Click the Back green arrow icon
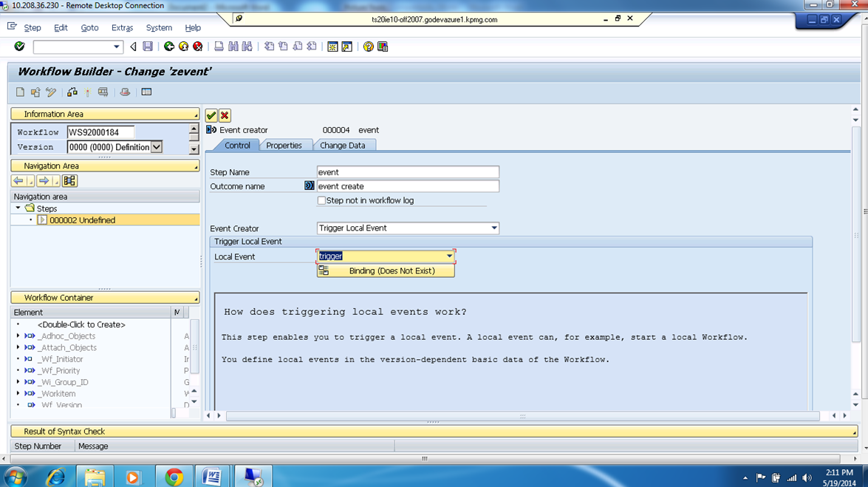The image size is (868, 487). point(169,46)
